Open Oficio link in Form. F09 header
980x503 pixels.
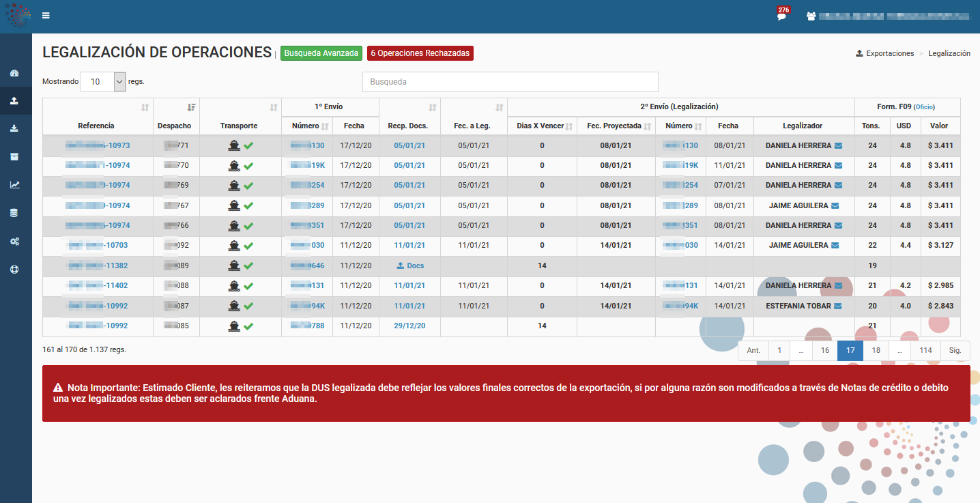coord(924,107)
